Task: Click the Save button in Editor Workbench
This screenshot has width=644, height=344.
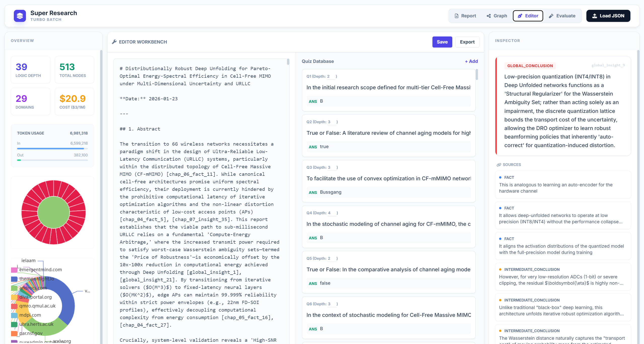Action: (x=442, y=42)
